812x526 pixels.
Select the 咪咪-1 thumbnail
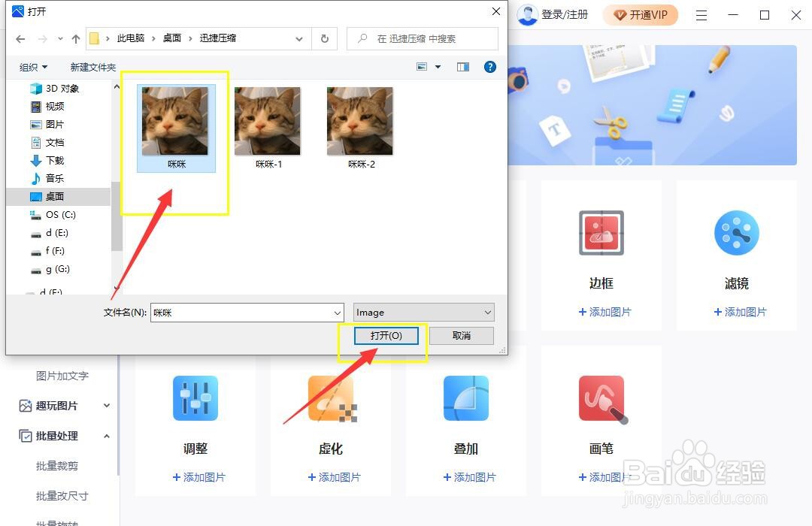pos(268,120)
